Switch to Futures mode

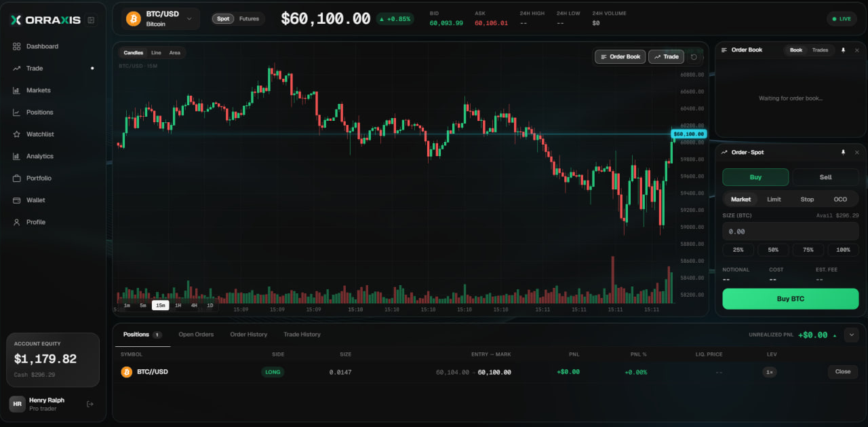pos(249,19)
